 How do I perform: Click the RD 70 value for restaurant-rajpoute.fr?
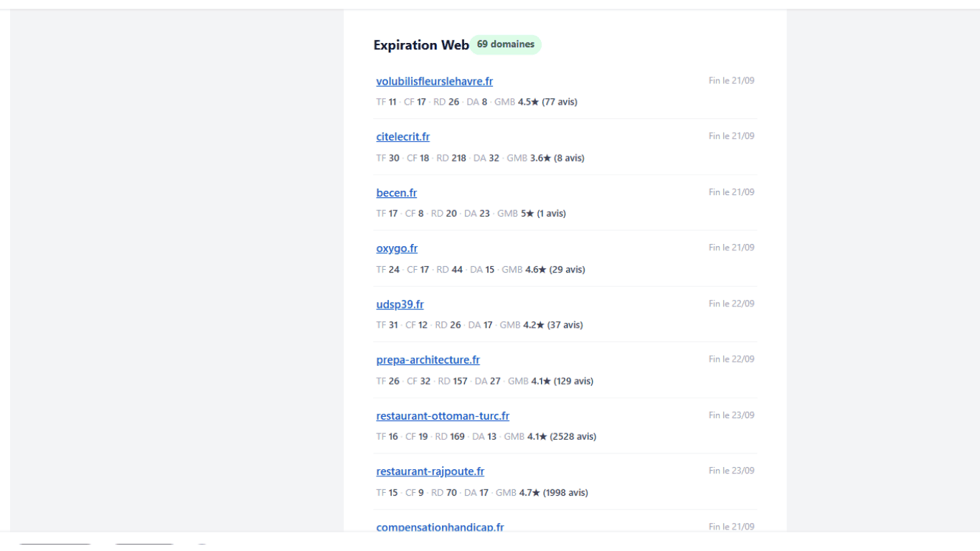pyautogui.click(x=444, y=492)
